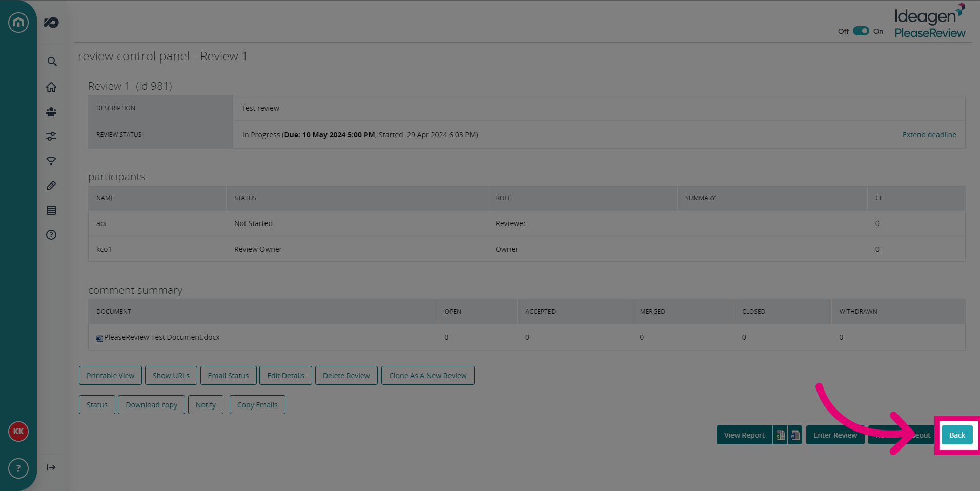Click the Owner role cell

[506, 249]
